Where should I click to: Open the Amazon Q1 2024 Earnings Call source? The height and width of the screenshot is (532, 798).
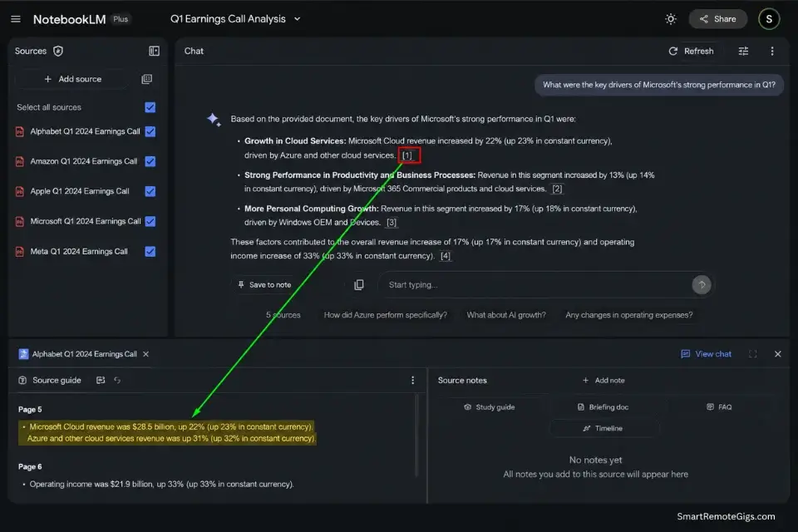click(x=83, y=161)
